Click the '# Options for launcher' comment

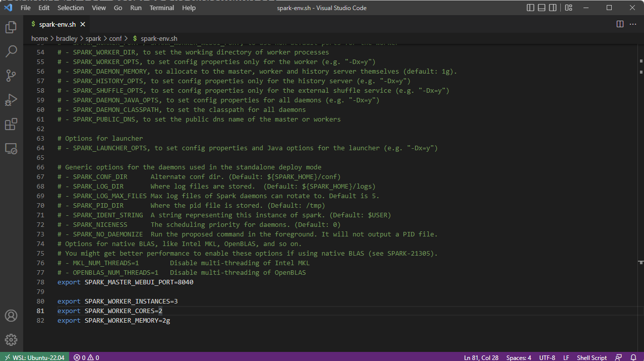coord(100,139)
